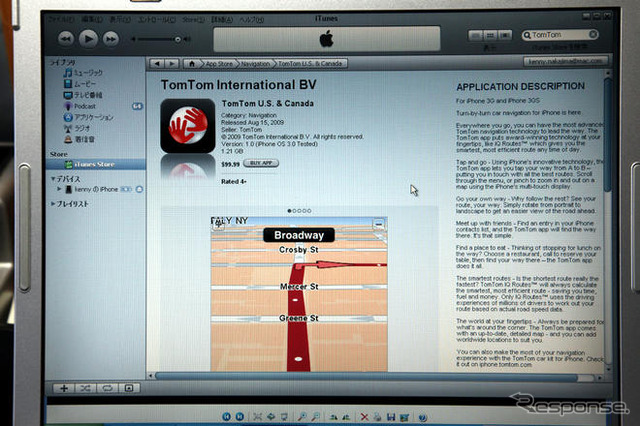This screenshot has height=426, width=640.
Task: Click the TomTom app icon
Action: (x=188, y=126)
